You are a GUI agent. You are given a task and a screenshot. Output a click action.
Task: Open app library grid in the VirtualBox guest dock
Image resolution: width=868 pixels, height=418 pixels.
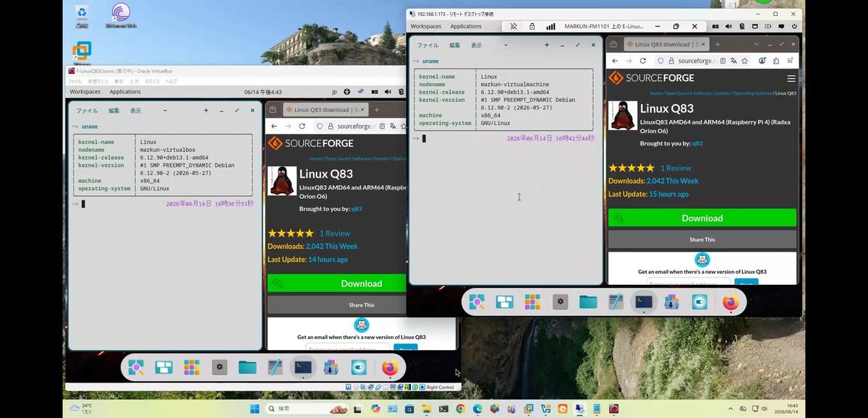click(192, 367)
